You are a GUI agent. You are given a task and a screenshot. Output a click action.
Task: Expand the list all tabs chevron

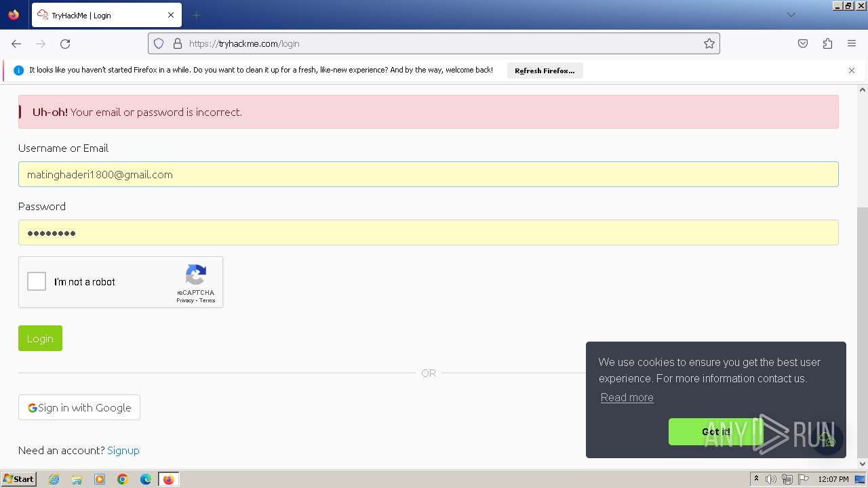(x=791, y=15)
